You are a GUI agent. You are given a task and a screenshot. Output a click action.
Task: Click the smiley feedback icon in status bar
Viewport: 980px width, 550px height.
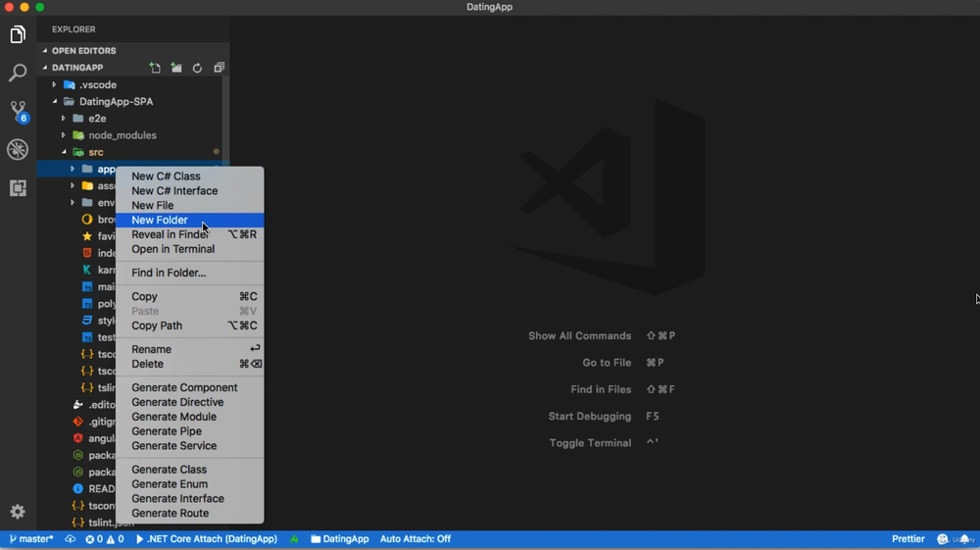[943, 539]
